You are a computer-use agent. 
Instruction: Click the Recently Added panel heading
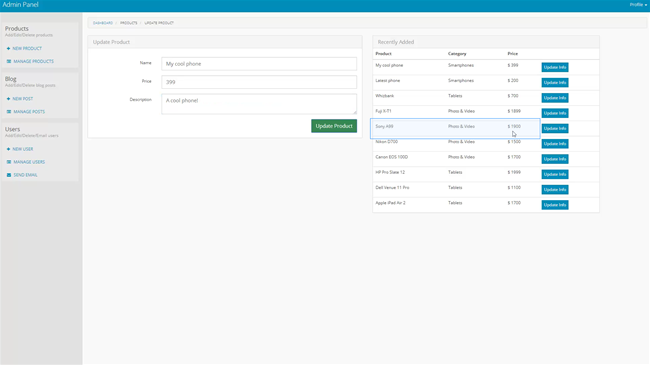(396, 42)
